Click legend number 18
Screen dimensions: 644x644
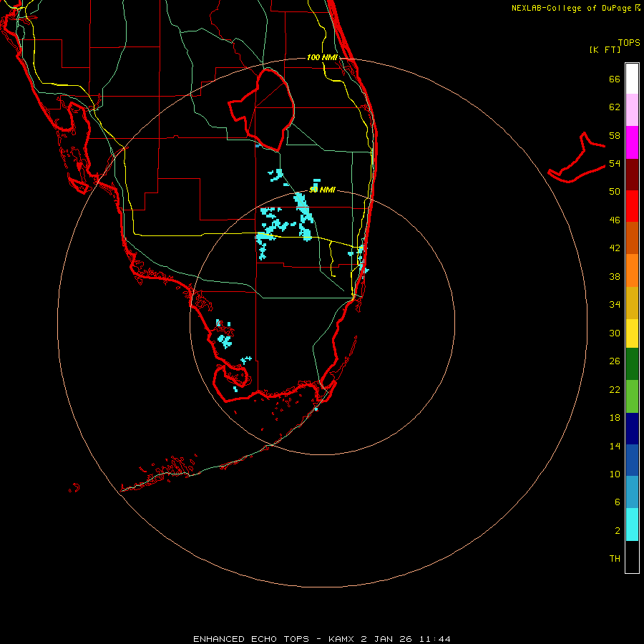point(615,418)
